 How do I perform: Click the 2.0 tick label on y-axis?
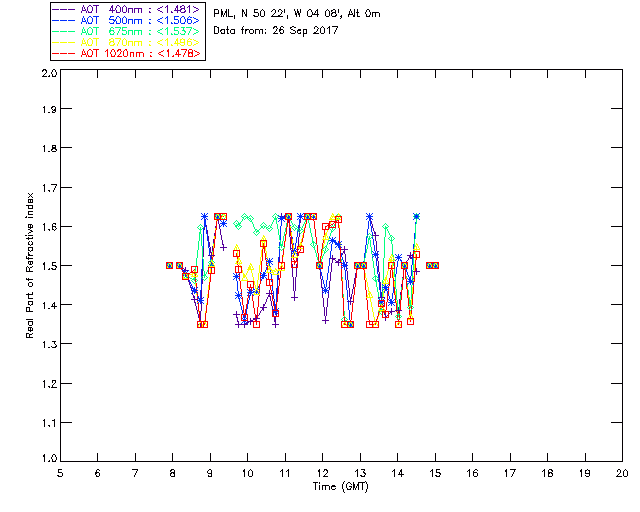coord(47,74)
